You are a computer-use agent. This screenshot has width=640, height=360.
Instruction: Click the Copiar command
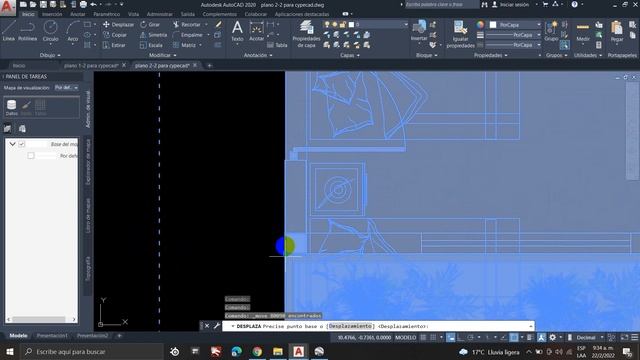pyautogui.click(x=115, y=35)
